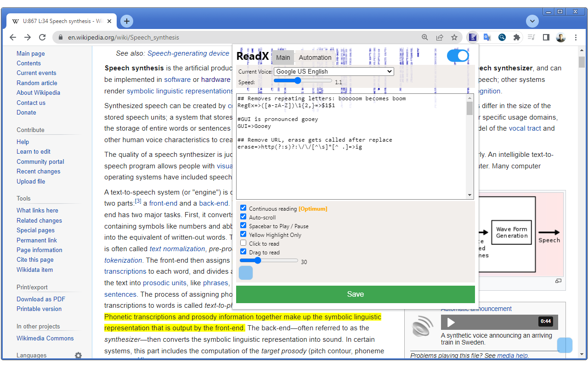Screen dimensions: 588x368
Task: Click the dark search extension icon
Action: point(502,37)
